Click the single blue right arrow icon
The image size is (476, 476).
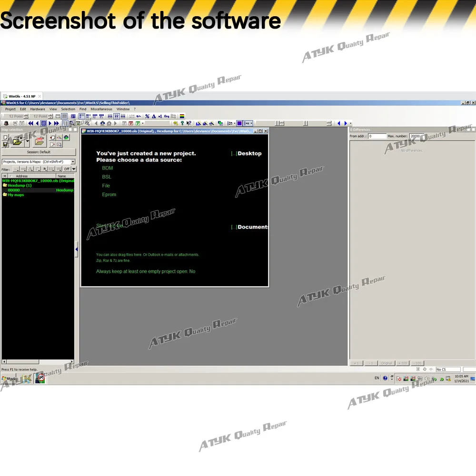(x=50, y=124)
